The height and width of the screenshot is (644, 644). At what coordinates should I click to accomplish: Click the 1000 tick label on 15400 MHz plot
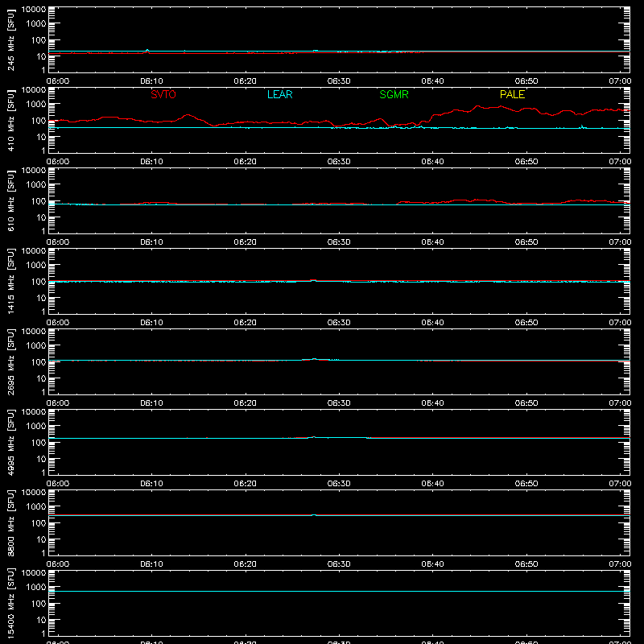pos(36,588)
